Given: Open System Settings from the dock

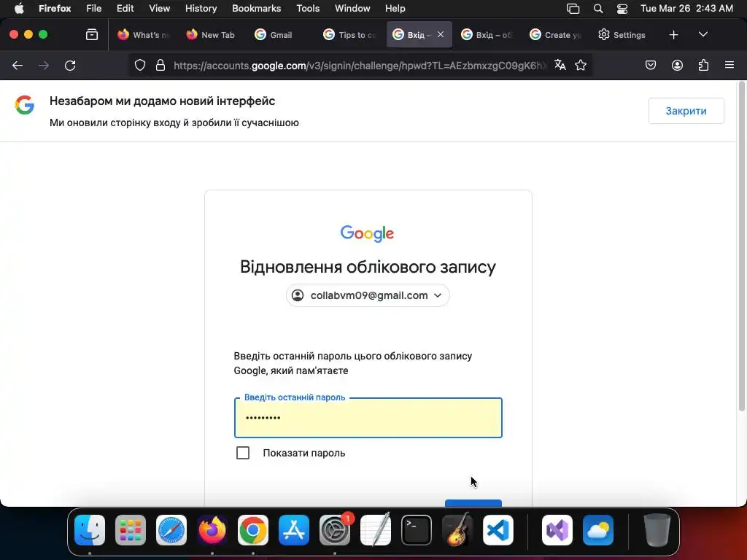Looking at the screenshot, I should 335,530.
